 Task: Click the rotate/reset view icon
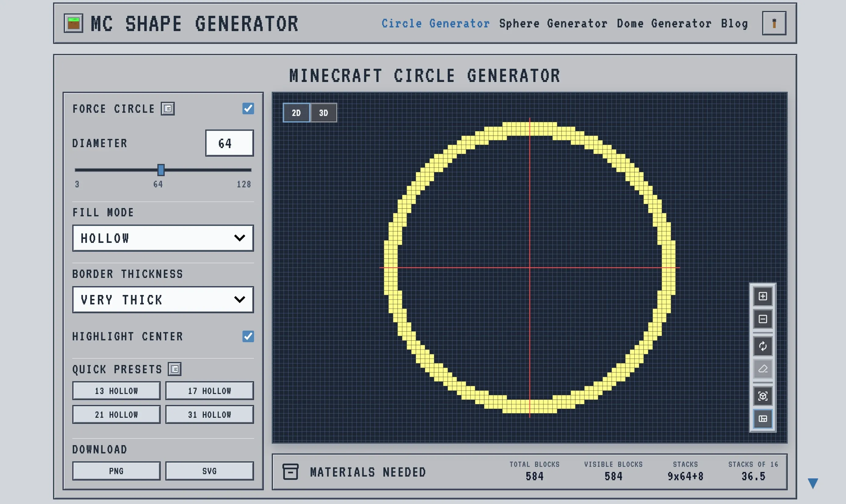[x=763, y=346]
